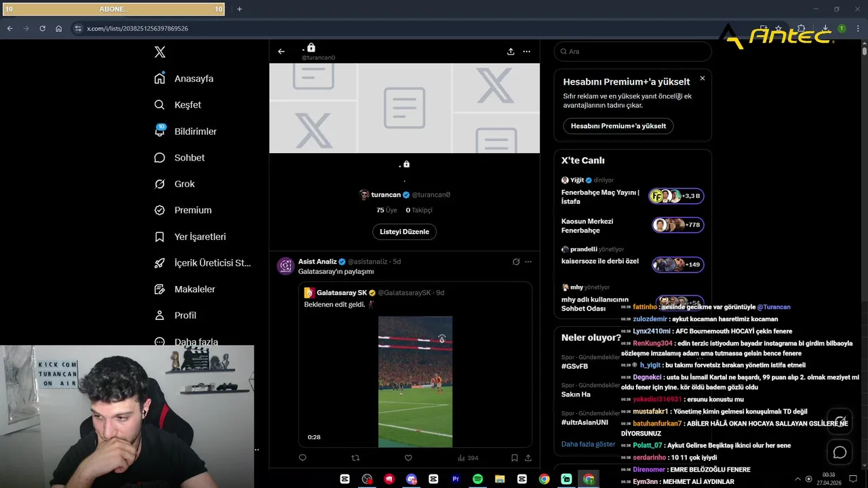
Task: Share the Asist Analiz post
Action: tap(528, 458)
